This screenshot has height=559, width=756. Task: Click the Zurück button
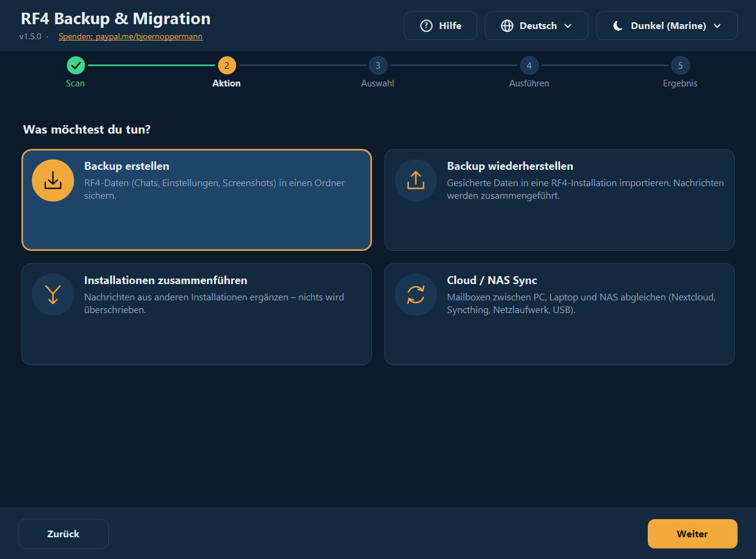[64, 534]
